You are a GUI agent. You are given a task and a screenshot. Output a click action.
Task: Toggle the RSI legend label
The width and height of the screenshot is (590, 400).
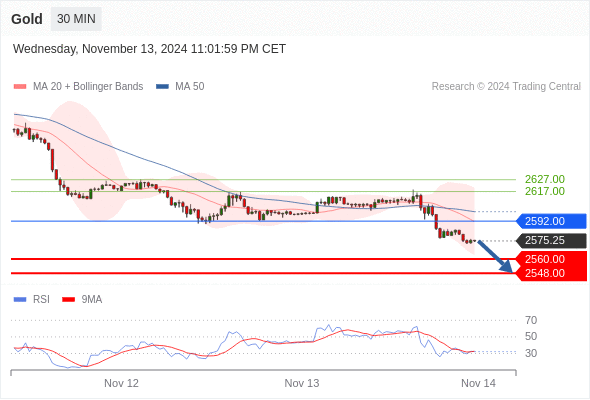pyautogui.click(x=41, y=300)
